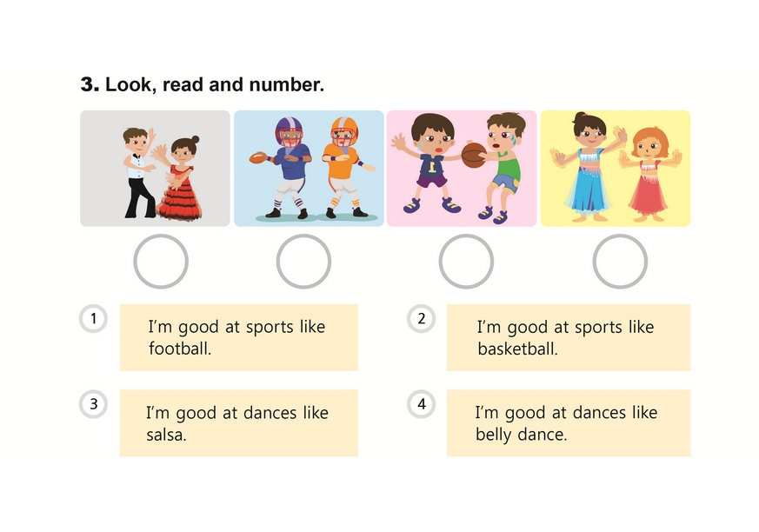Select the 'sports like football' sentence box

click(x=238, y=337)
